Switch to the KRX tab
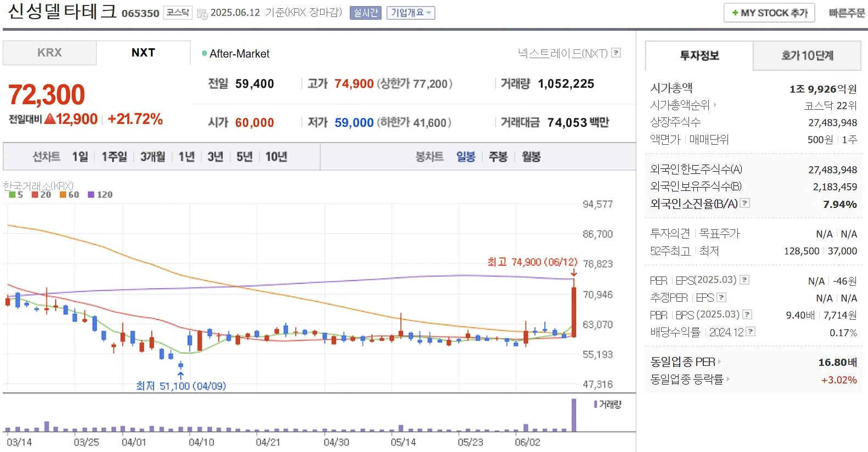This screenshot has height=452, width=868. click(x=49, y=53)
